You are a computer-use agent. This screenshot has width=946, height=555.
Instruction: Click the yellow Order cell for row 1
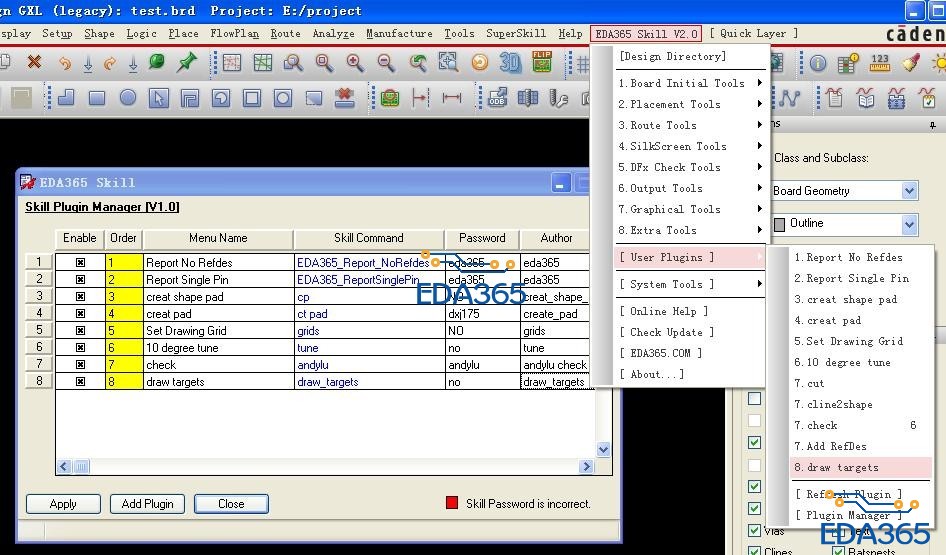pos(124,262)
